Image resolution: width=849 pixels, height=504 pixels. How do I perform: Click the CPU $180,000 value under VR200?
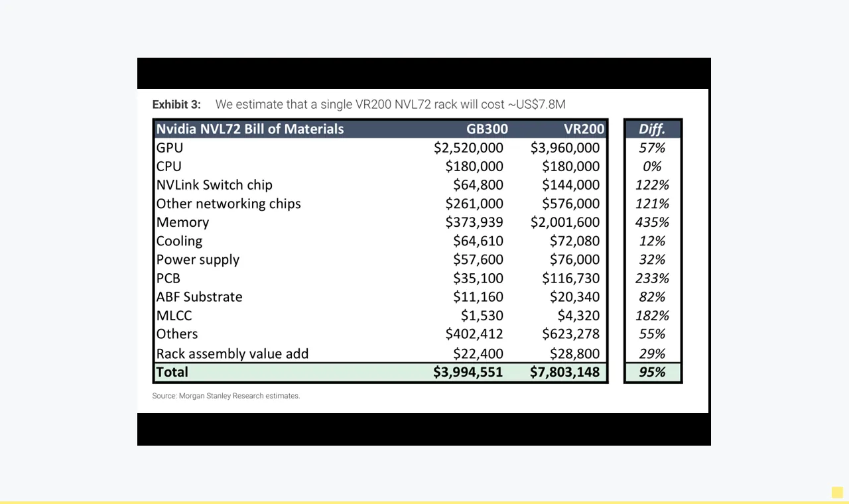(x=571, y=166)
